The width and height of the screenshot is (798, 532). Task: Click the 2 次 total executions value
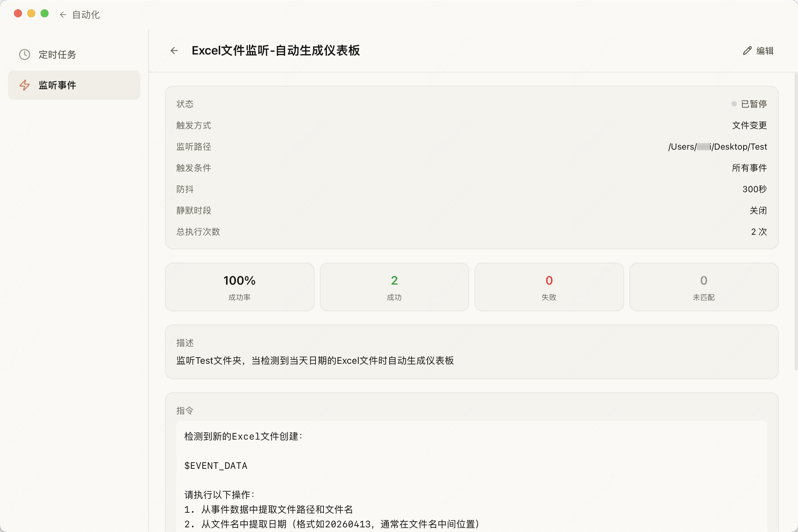(x=759, y=231)
